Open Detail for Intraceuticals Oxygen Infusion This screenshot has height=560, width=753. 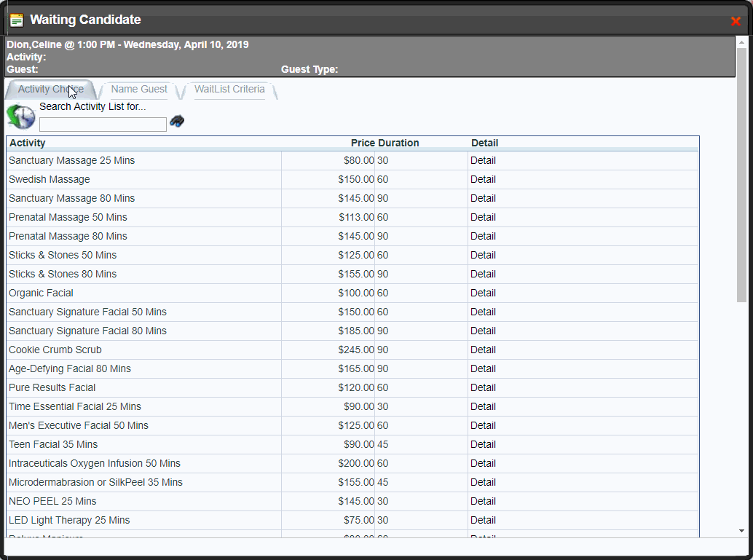tap(483, 463)
